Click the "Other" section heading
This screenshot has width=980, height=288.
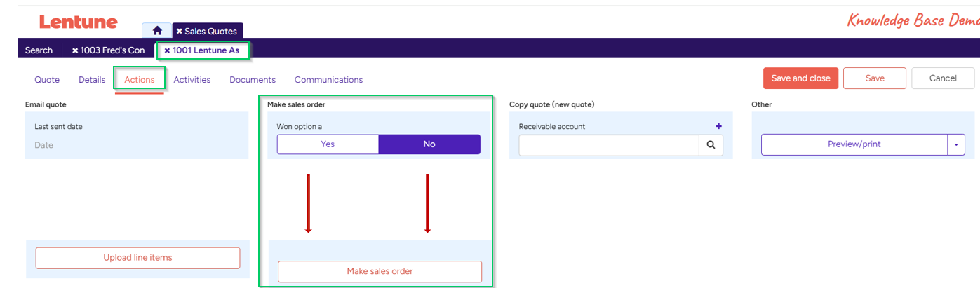tap(761, 104)
